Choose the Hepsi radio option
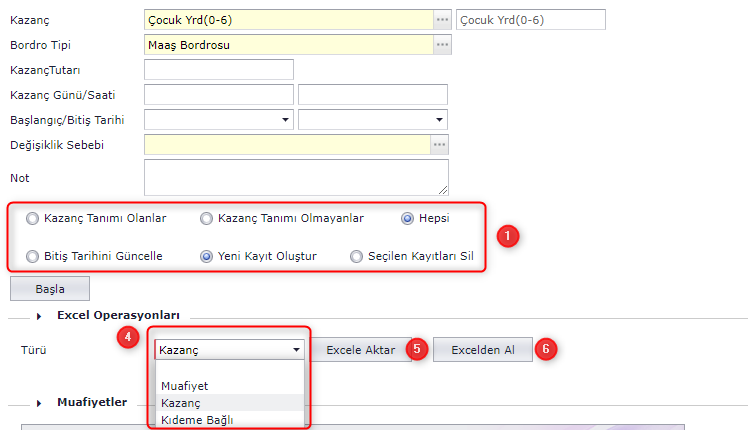The image size is (748, 430). (x=407, y=218)
